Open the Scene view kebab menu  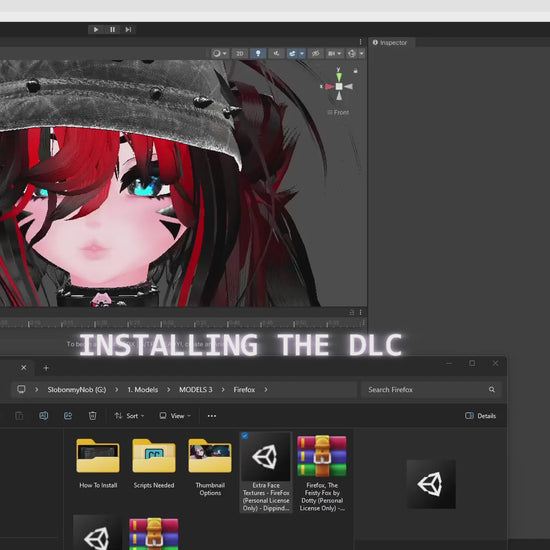click(360, 42)
